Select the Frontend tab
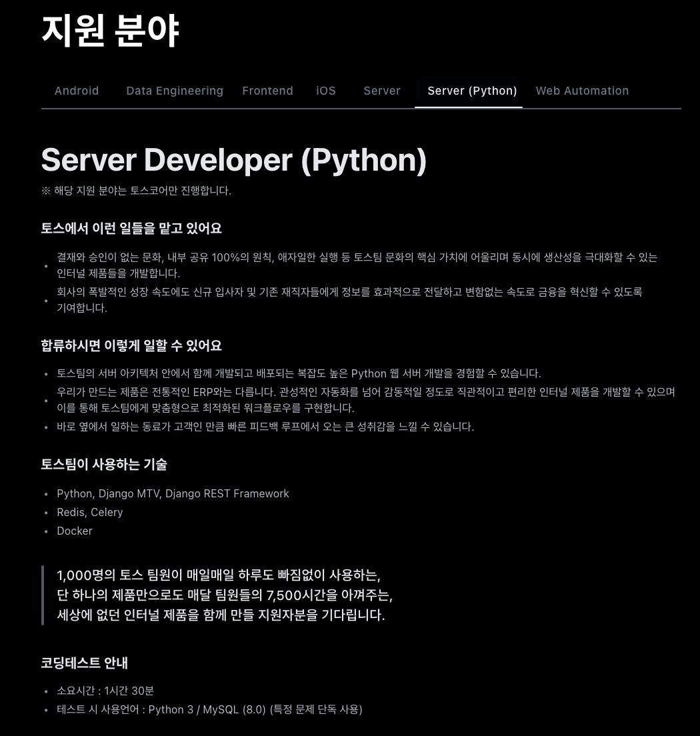Image resolution: width=700 pixels, height=736 pixels. tap(267, 91)
